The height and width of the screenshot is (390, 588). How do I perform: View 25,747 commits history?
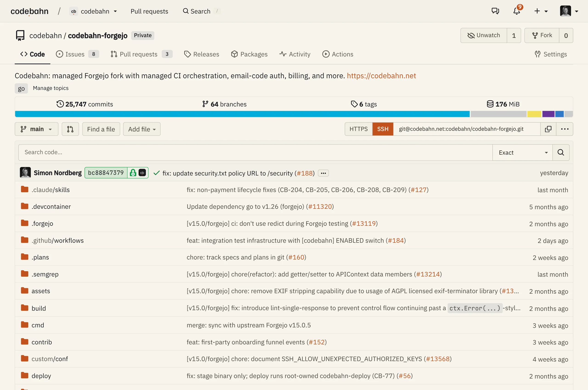[x=85, y=104]
